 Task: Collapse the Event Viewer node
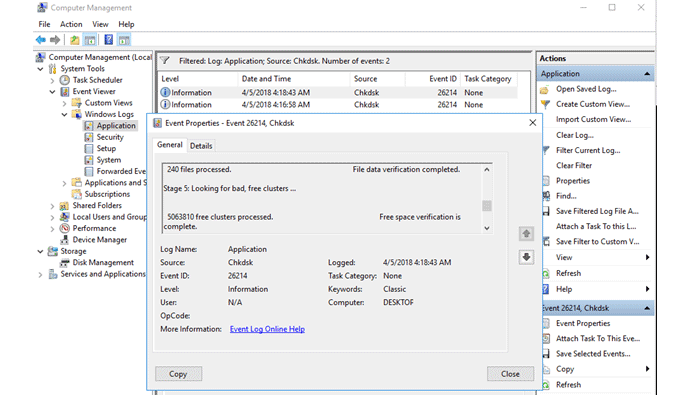pyautogui.click(x=52, y=92)
